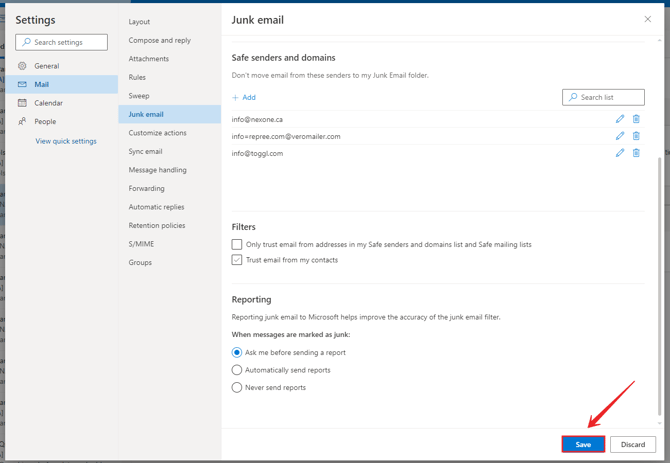The image size is (670, 463).
Task: Switch to the Rules settings page
Action: click(137, 77)
